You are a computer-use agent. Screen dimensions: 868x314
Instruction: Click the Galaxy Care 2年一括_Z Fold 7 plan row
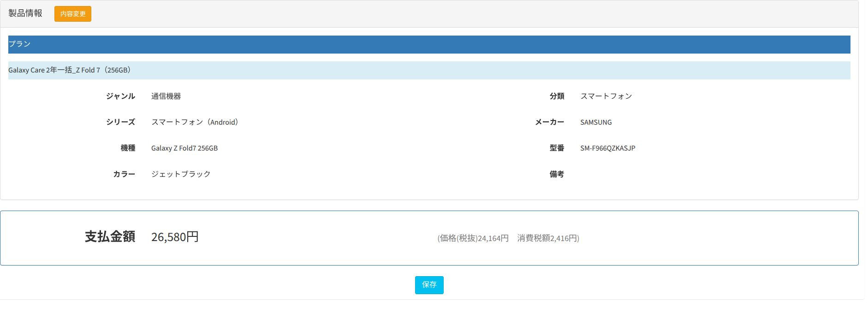pyautogui.click(x=429, y=70)
